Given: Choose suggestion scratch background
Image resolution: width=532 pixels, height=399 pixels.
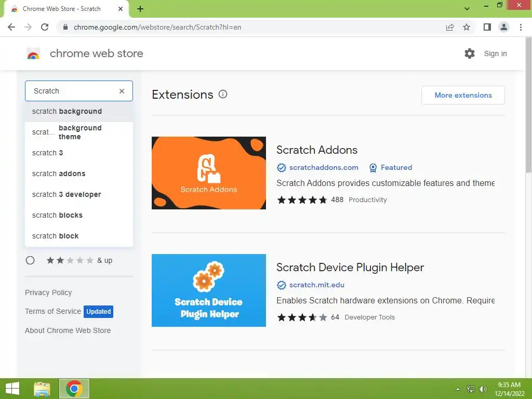Looking at the screenshot, I should pyautogui.click(x=79, y=111).
